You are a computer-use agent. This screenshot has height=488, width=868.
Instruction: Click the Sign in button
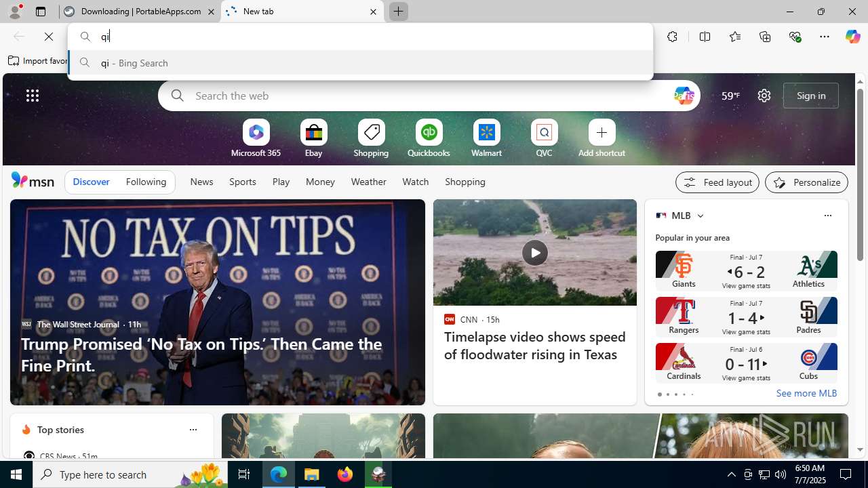811,96
